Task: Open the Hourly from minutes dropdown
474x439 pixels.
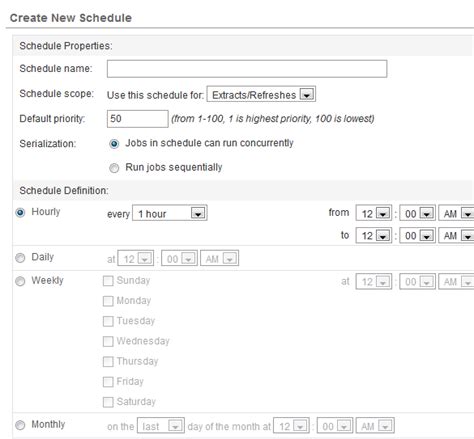Action: coord(417,213)
